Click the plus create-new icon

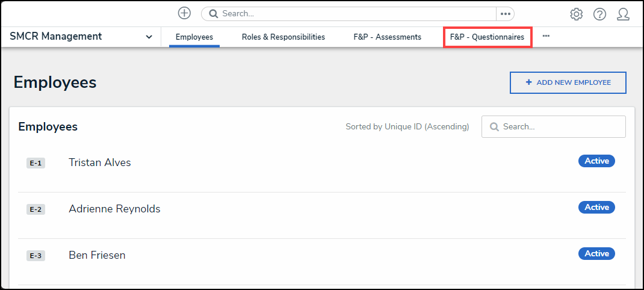pyautogui.click(x=184, y=13)
